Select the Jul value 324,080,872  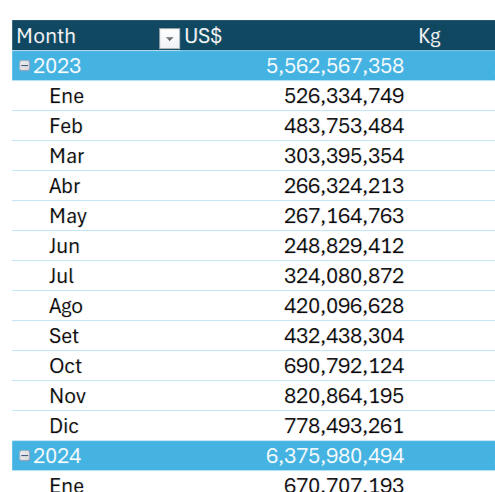coord(344,276)
